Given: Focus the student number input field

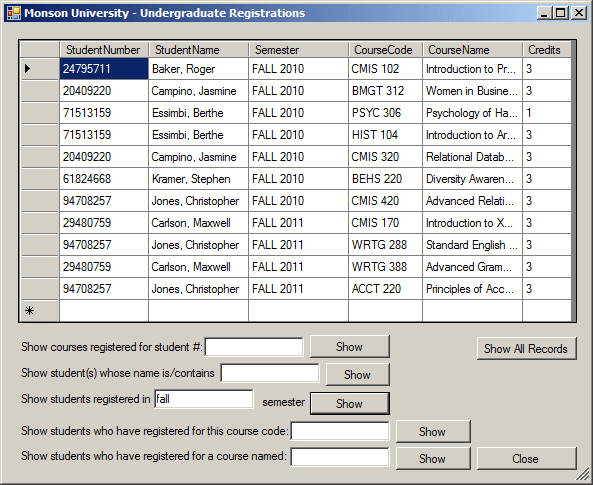Looking at the screenshot, I should pyautogui.click(x=254, y=347).
